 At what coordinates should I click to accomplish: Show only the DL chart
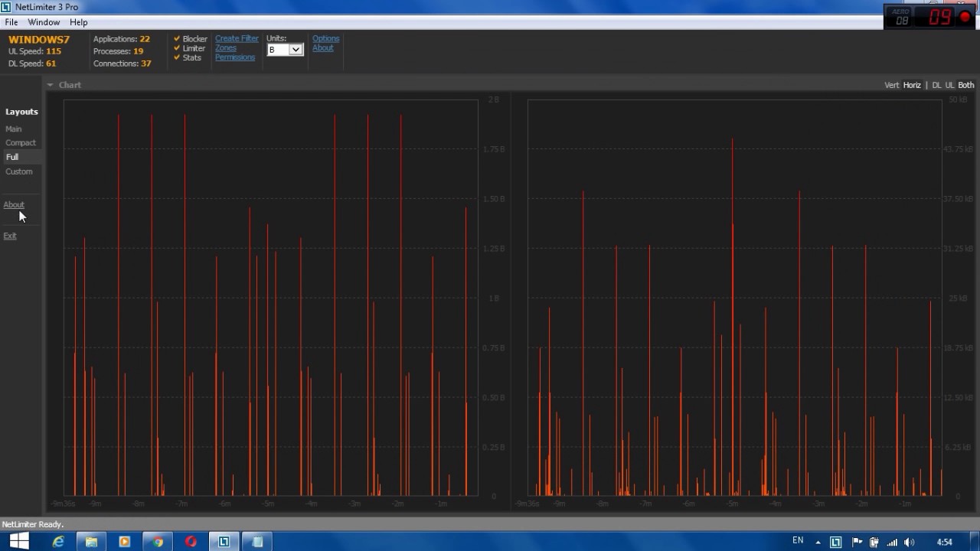click(x=936, y=85)
